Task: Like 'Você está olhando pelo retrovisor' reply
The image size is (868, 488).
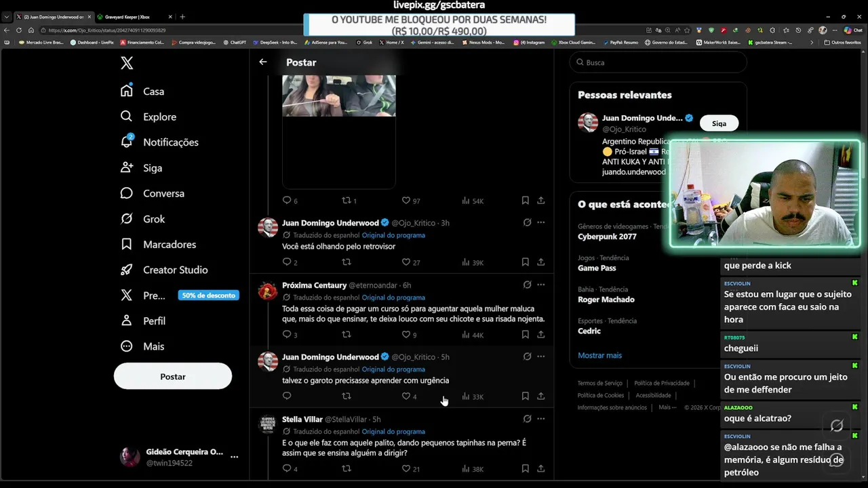Action: click(411, 262)
